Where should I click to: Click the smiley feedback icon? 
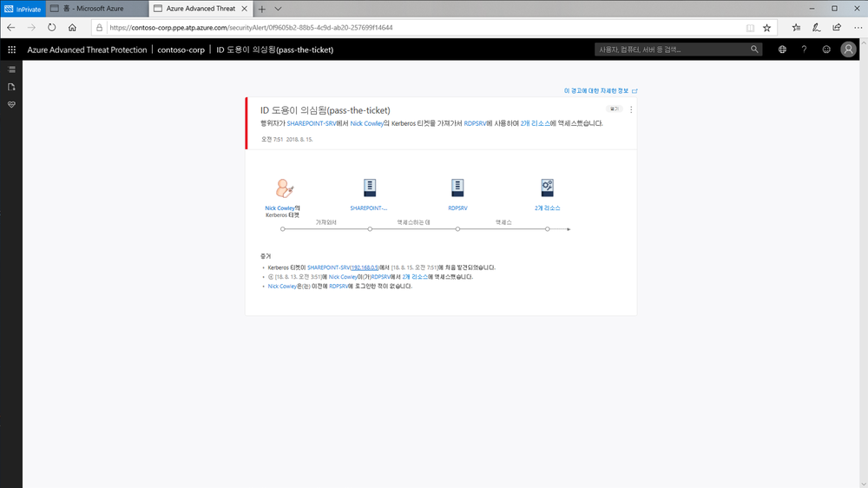pyautogui.click(x=826, y=49)
